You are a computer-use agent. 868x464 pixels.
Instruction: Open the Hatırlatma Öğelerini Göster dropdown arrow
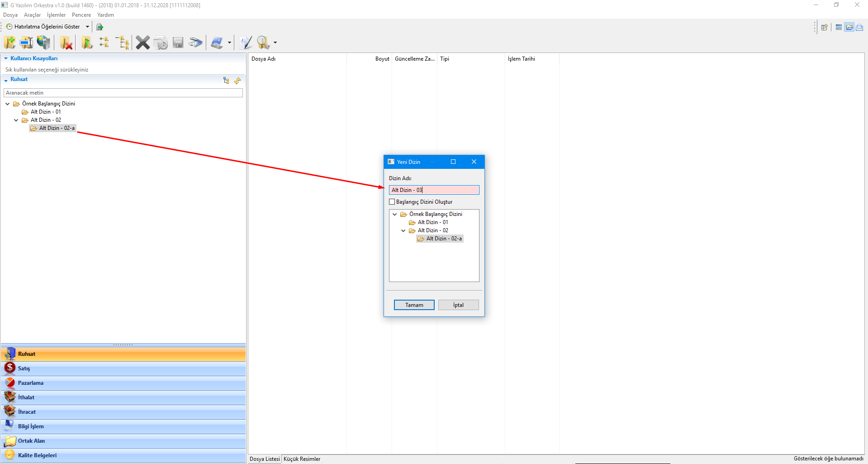point(87,27)
